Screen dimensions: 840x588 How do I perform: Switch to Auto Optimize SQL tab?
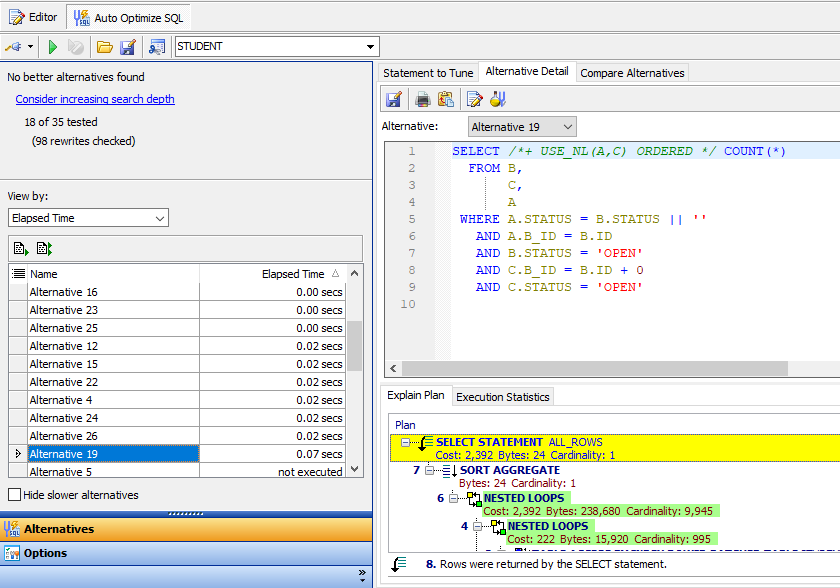[x=129, y=18]
